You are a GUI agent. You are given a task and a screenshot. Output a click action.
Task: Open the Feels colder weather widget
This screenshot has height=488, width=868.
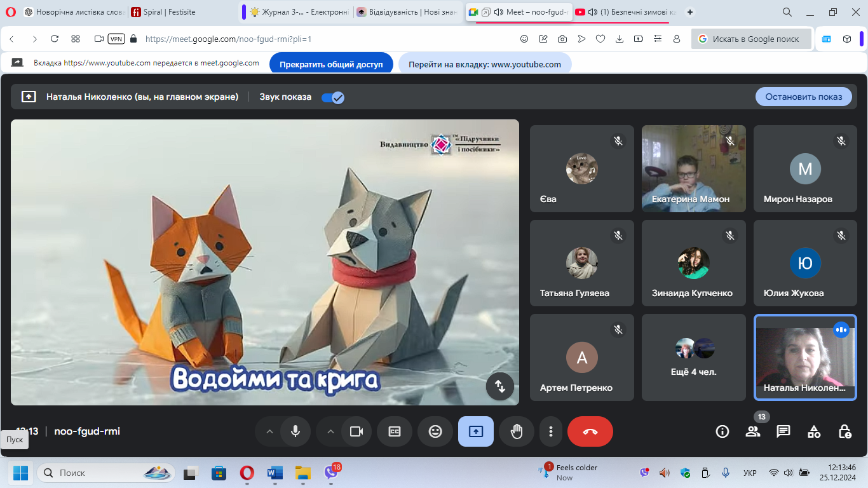click(x=568, y=472)
